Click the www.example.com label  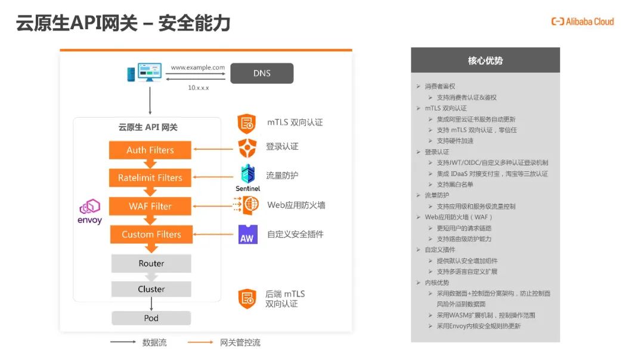point(197,67)
